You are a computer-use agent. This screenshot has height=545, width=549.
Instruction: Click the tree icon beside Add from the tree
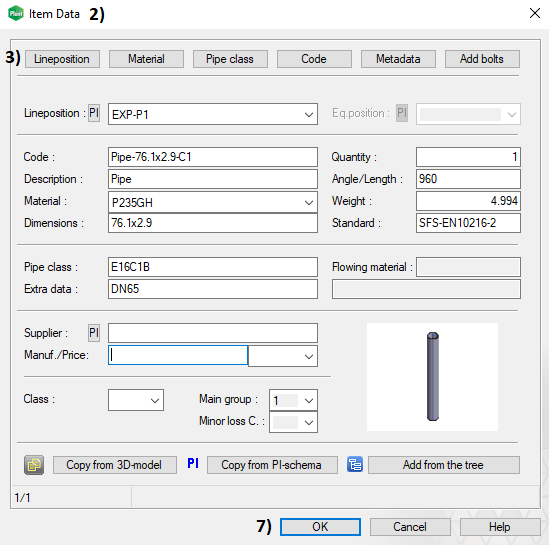pyautogui.click(x=355, y=465)
